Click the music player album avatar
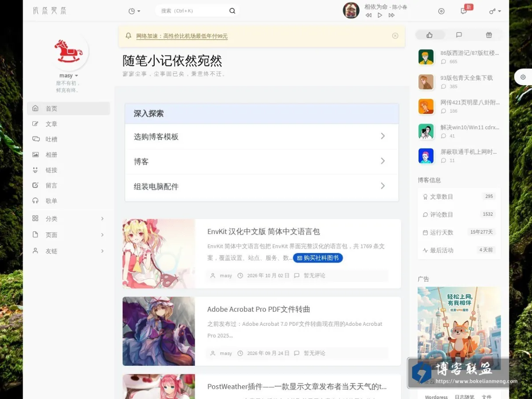The width and height of the screenshot is (532, 399). tap(351, 11)
